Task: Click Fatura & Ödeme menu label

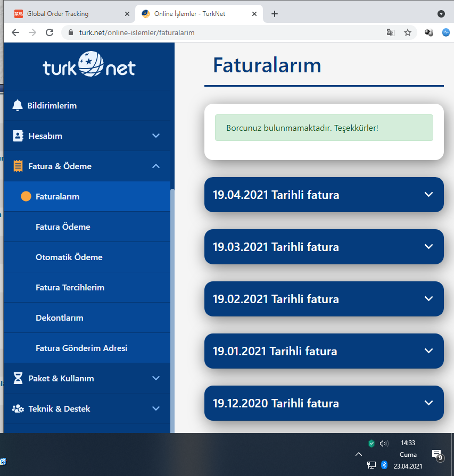Action: click(x=60, y=166)
